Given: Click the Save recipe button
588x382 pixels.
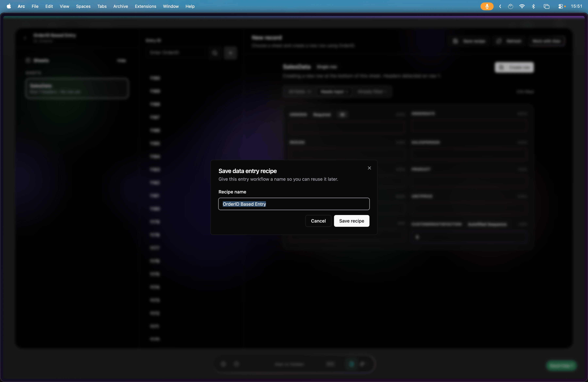Looking at the screenshot, I should coord(351,221).
